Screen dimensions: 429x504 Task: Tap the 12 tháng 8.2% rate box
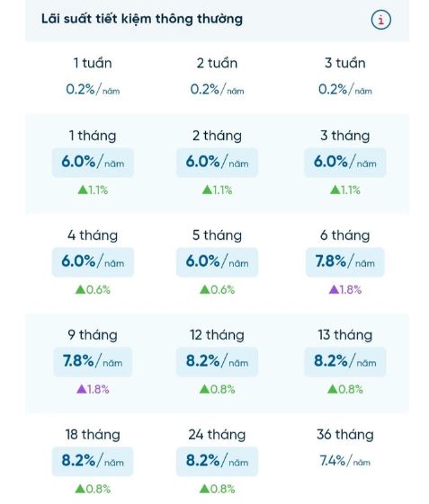(x=217, y=362)
